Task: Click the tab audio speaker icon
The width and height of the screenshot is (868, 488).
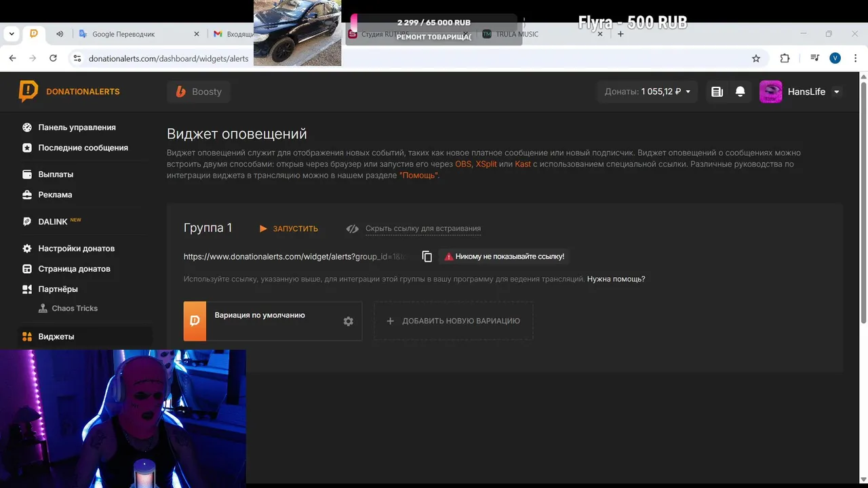Action: (60, 34)
